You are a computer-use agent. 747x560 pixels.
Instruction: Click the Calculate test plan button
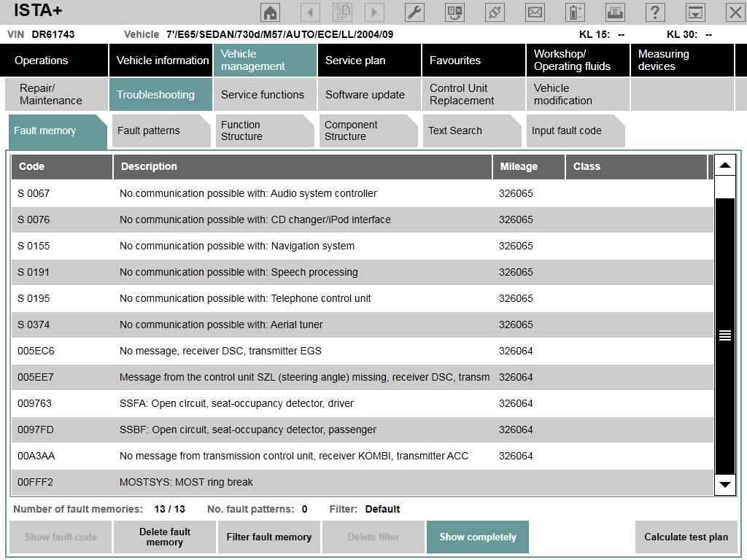tap(686, 537)
